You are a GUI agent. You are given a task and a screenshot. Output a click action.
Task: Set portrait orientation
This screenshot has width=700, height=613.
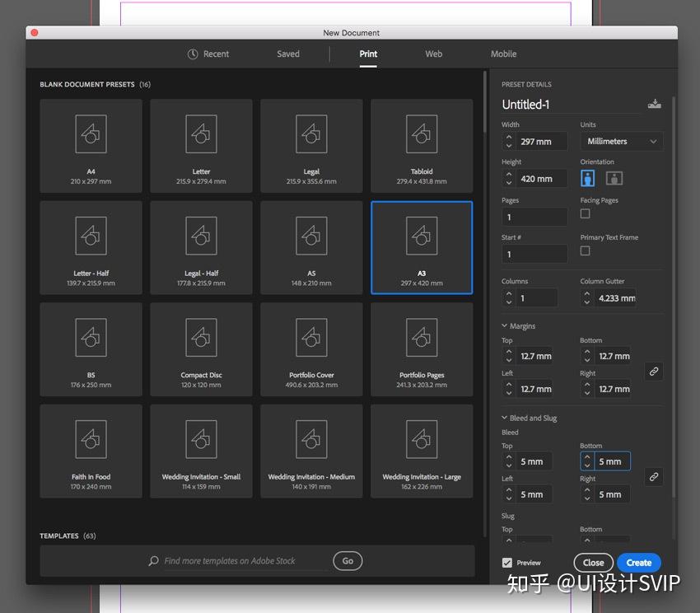(x=587, y=178)
